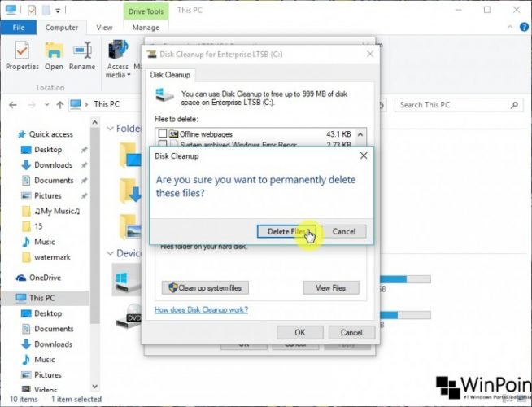Open the Customize Quick Access Toolbar dropdown

pos(58,11)
